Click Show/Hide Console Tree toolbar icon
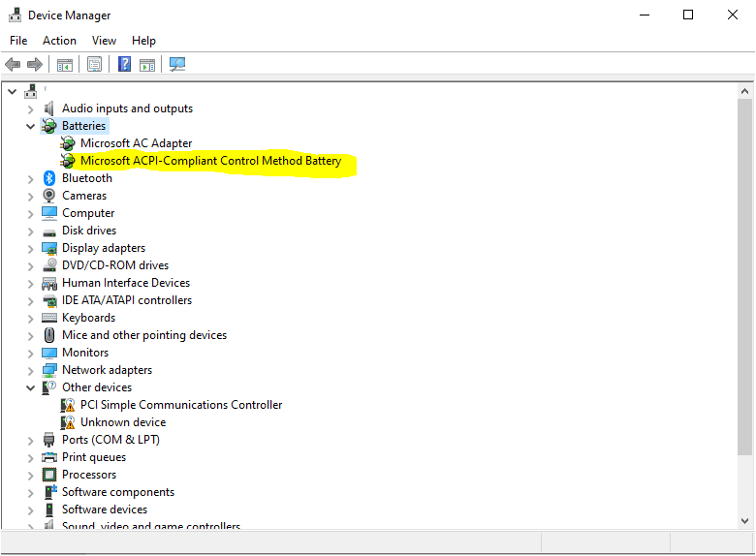Viewport: 756px width, 556px height. (65, 64)
